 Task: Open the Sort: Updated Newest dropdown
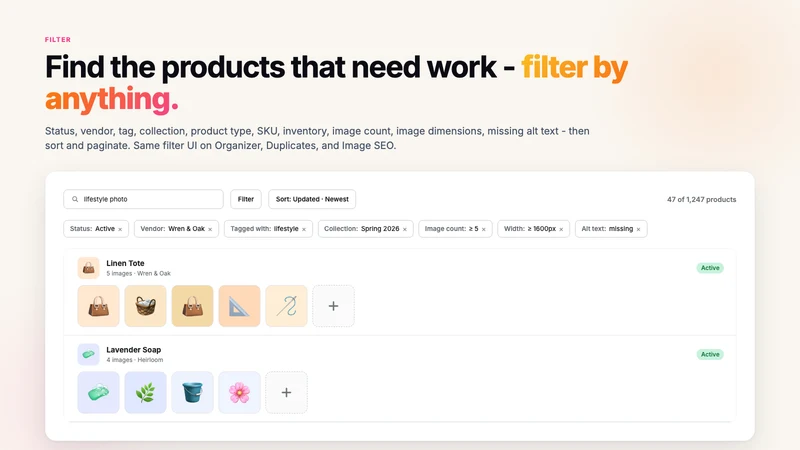click(x=312, y=199)
